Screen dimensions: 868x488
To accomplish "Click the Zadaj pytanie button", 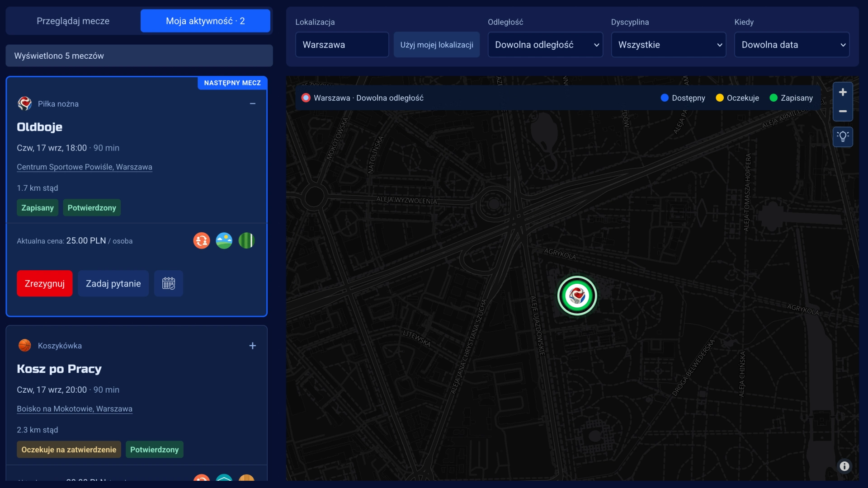I will point(113,283).
